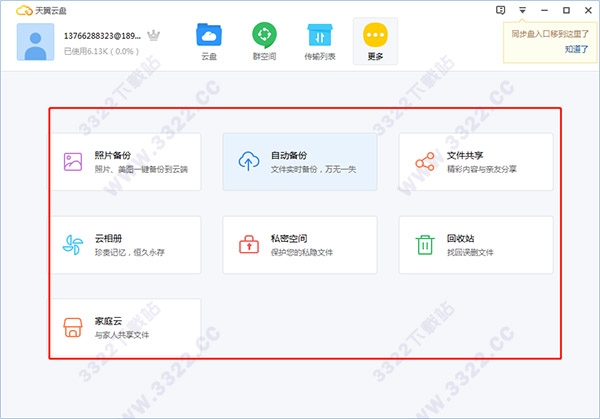Open the 群空间 group space icon
The image size is (600, 419).
pos(264,35)
